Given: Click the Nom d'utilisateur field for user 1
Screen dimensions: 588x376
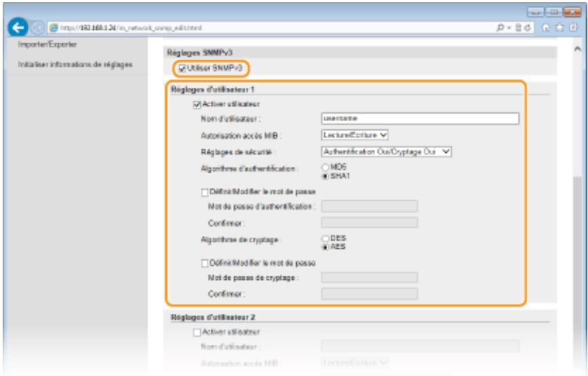Looking at the screenshot, I should click(x=420, y=118).
